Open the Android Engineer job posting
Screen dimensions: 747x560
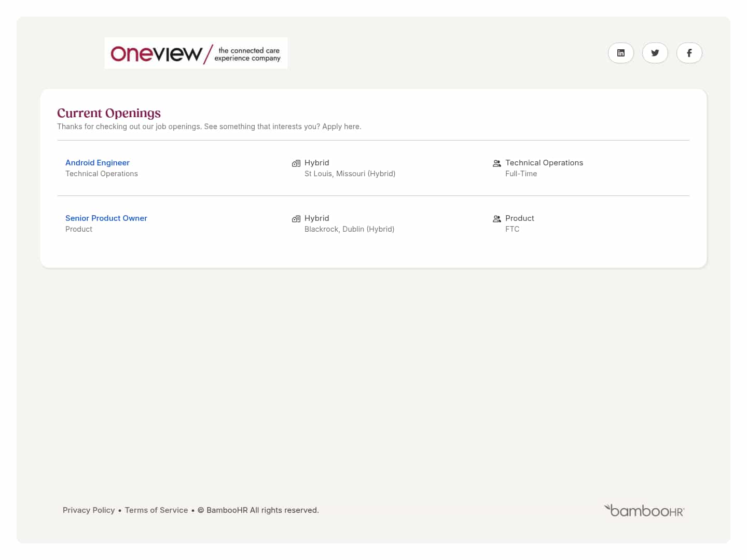98,163
